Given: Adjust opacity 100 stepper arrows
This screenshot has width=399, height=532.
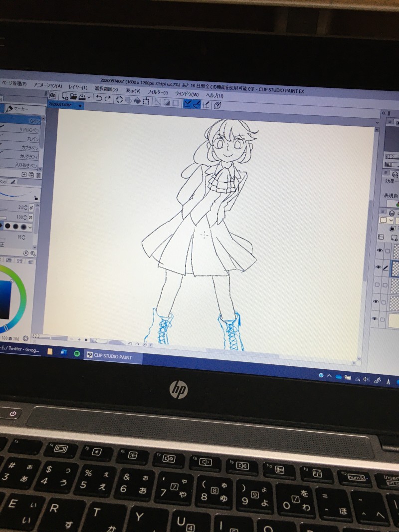Looking at the screenshot, I should click(25, 217).
